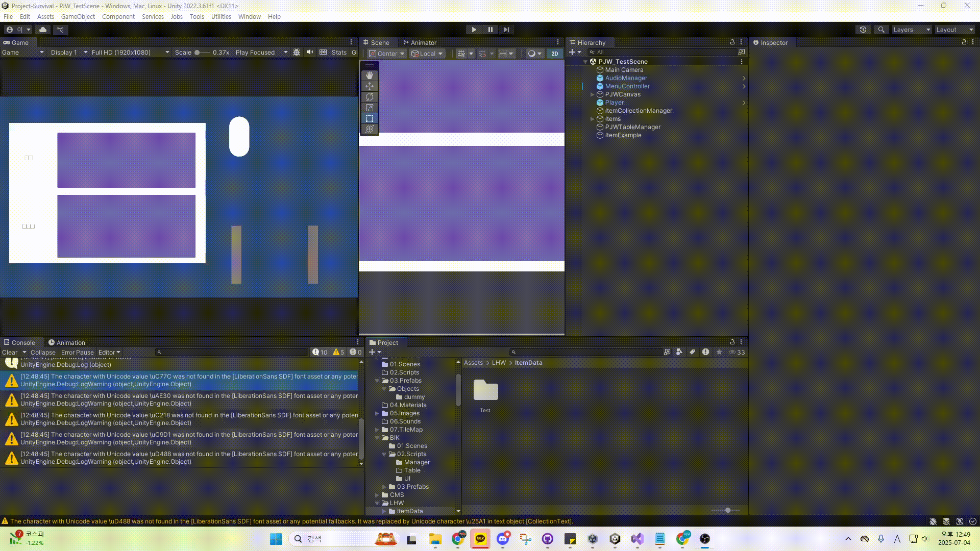This screenshot has height=551, width=980.
Task: Click the Play button
Action: [474, 30]
